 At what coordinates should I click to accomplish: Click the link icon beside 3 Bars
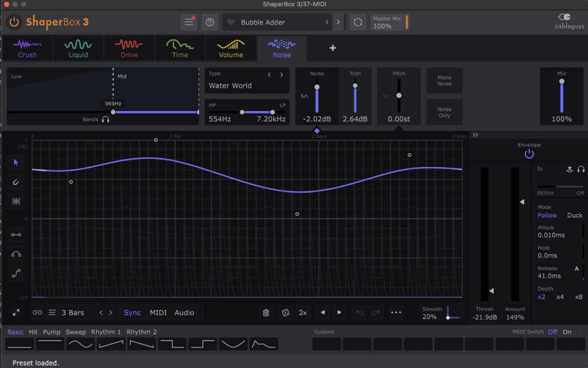pos(37,312)
